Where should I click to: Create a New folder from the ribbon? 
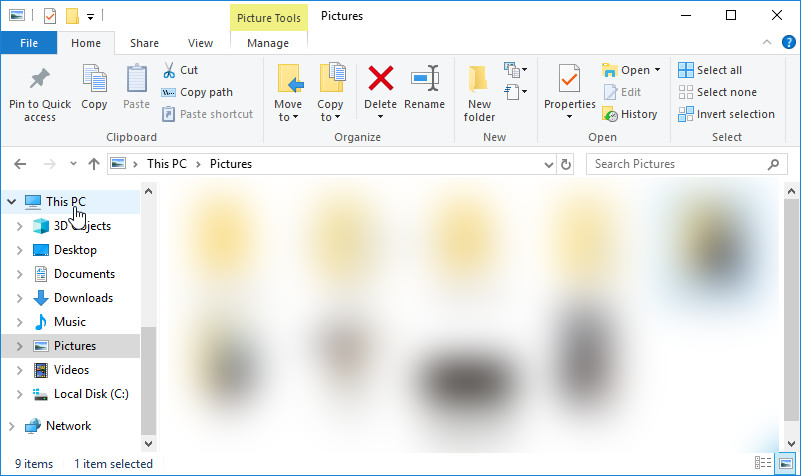click(x=479, y=93)
